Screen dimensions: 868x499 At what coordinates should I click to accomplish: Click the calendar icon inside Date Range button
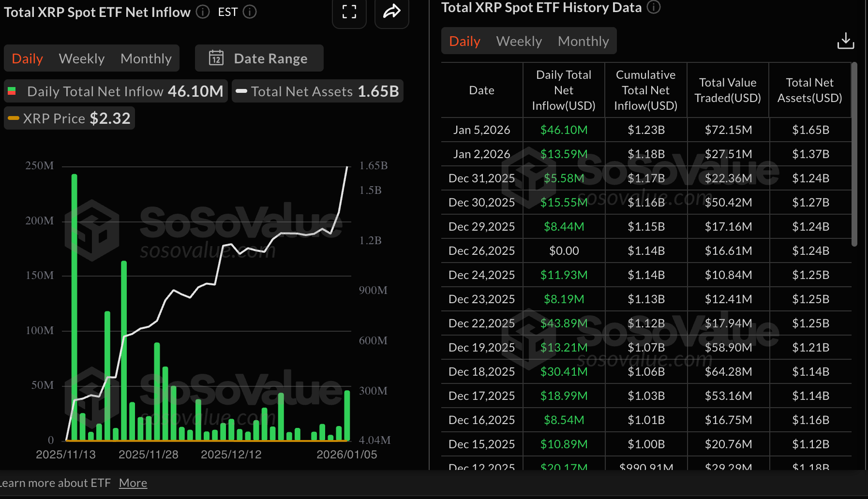pos(216,58)
